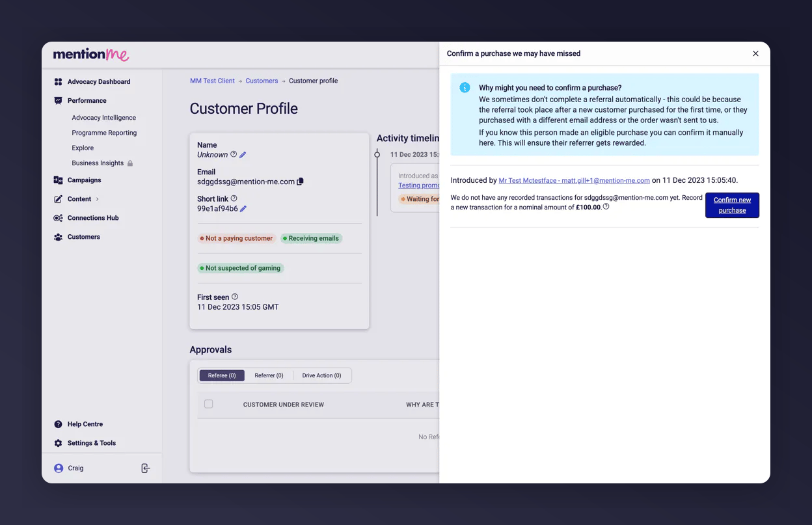Image resolution: width=812 pixels, height=525 pixels.
Task: Open Settings & Tools in sidebar
Action: coord(92,443)
